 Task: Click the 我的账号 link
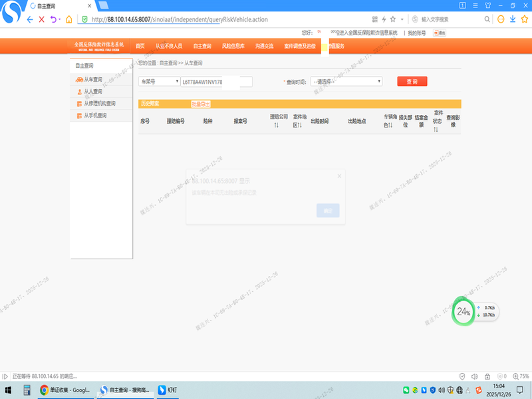(416, 32)
